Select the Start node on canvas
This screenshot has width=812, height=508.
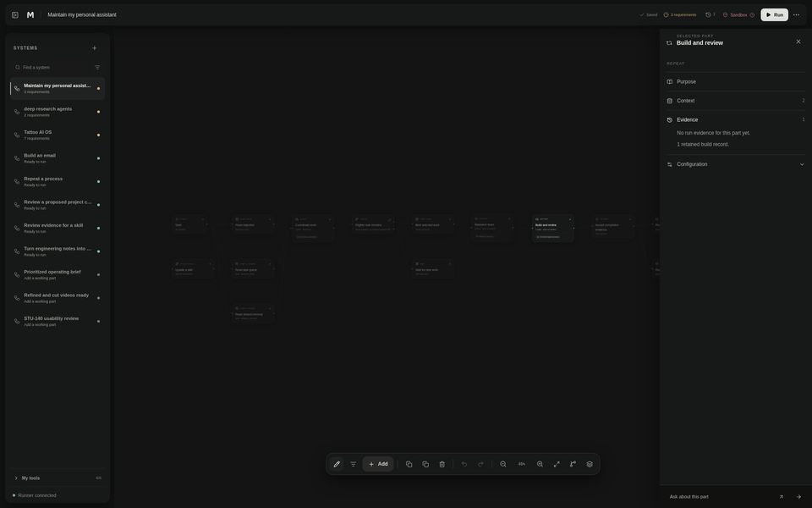pyautogui.click(x=189, y=225)
